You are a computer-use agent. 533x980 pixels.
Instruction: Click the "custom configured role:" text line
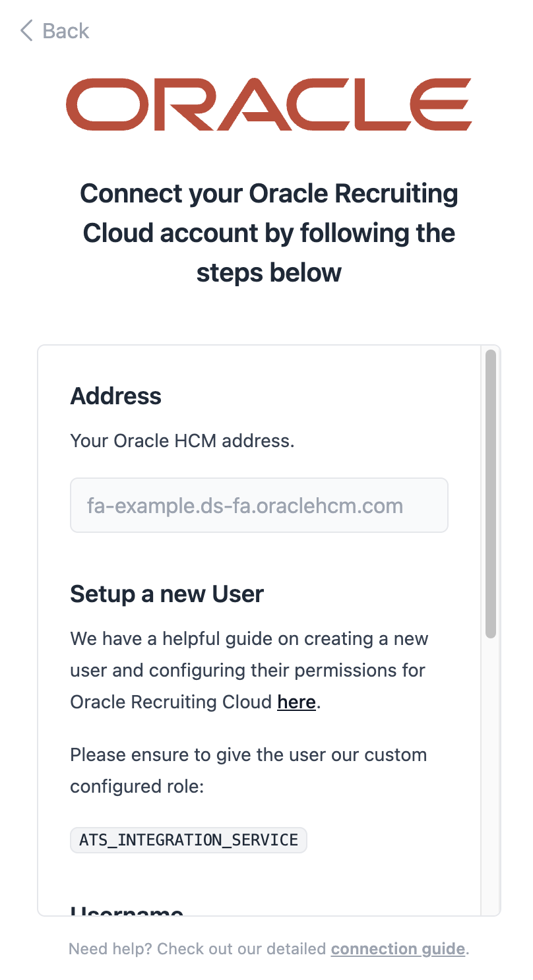tap(136, 786)
